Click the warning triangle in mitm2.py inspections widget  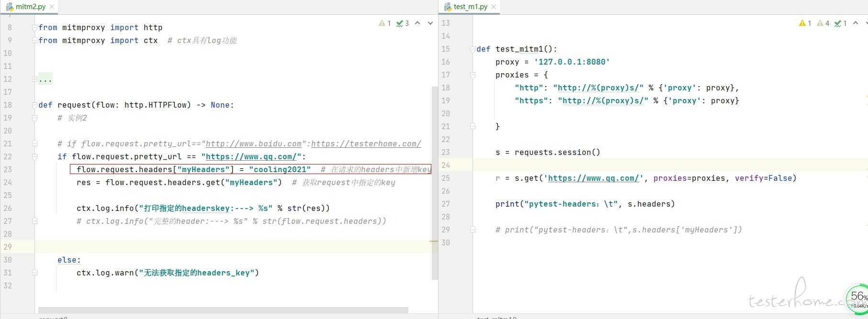(382, 23)
